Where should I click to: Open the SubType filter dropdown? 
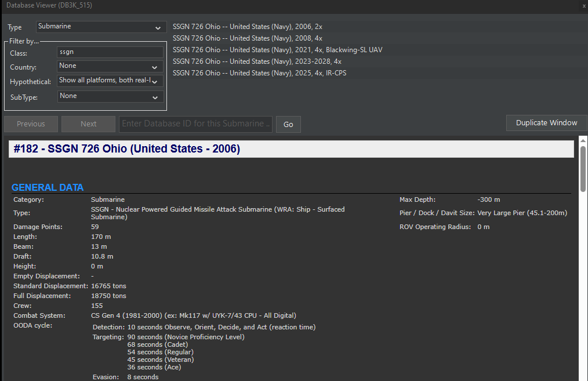[110, 96]
